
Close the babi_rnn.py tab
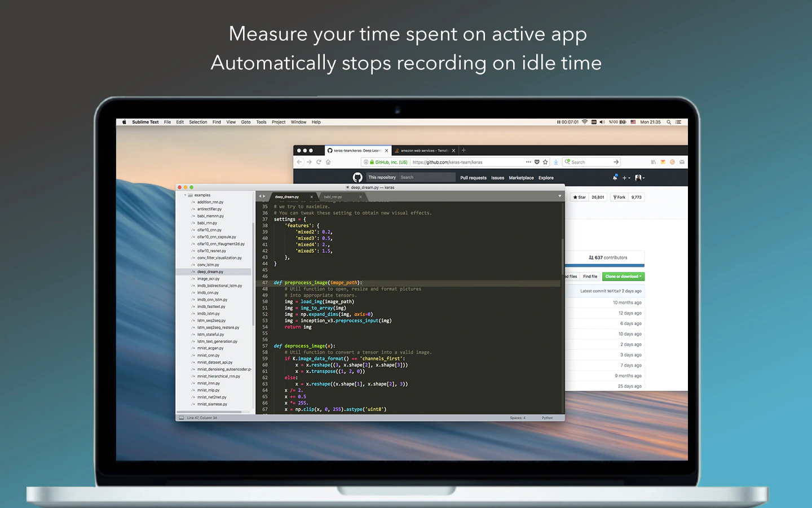pyautogui.click(x=360, y=197)
